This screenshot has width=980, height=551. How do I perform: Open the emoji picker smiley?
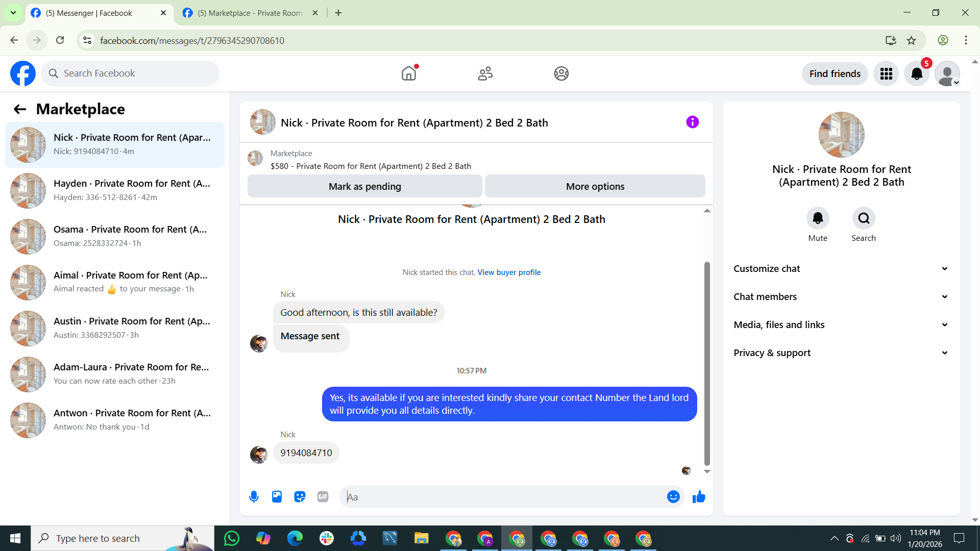673,496
